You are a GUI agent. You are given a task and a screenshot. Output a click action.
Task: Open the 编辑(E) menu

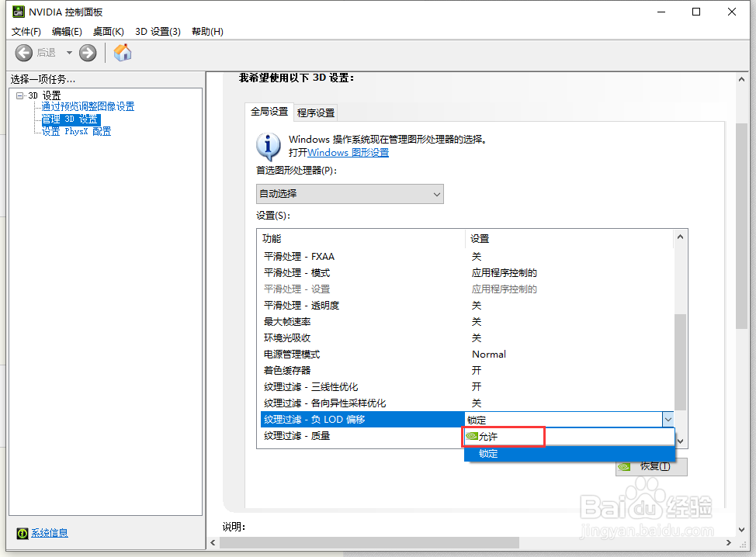point(67,31)
